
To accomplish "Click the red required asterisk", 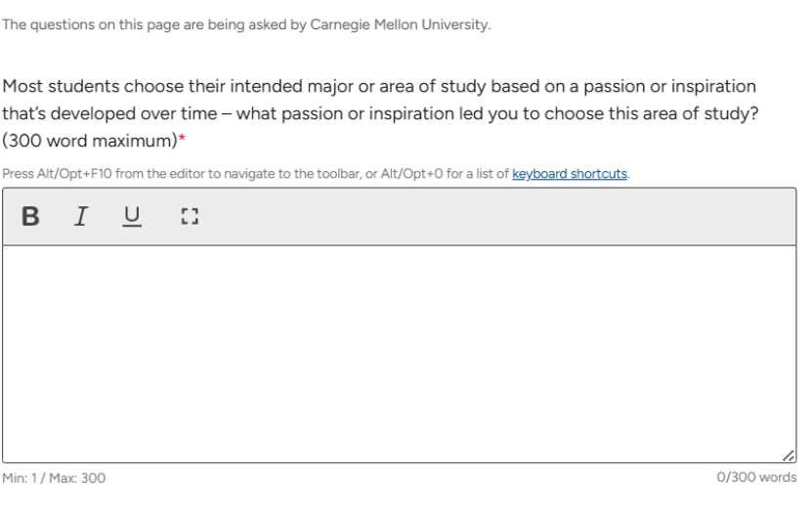I will click(183, 142).
